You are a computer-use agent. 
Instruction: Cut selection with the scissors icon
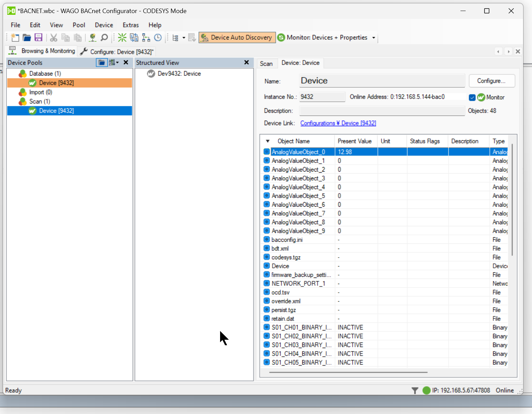53,37
